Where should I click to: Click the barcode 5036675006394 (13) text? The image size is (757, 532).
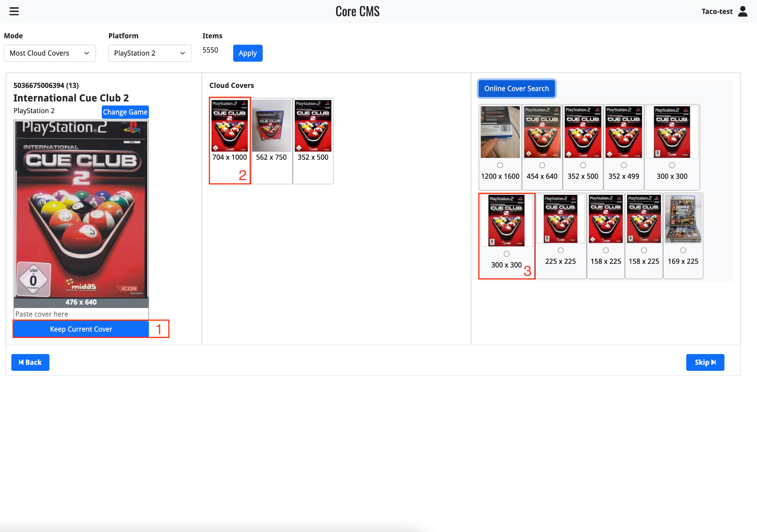click(46, 86)
